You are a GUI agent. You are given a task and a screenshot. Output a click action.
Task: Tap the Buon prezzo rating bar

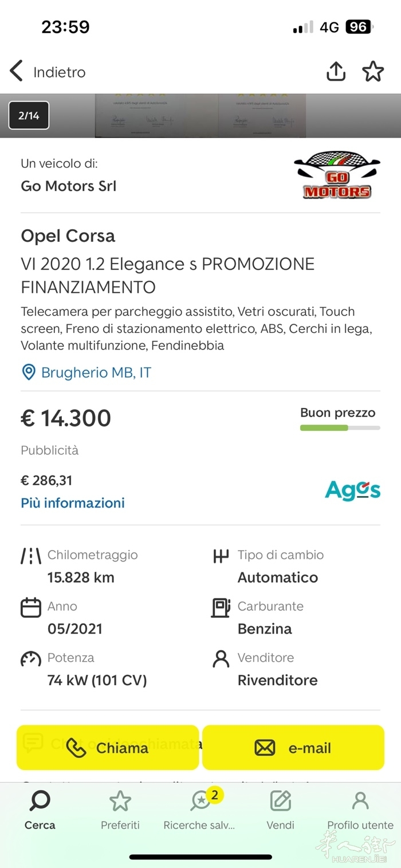[340, 427]
